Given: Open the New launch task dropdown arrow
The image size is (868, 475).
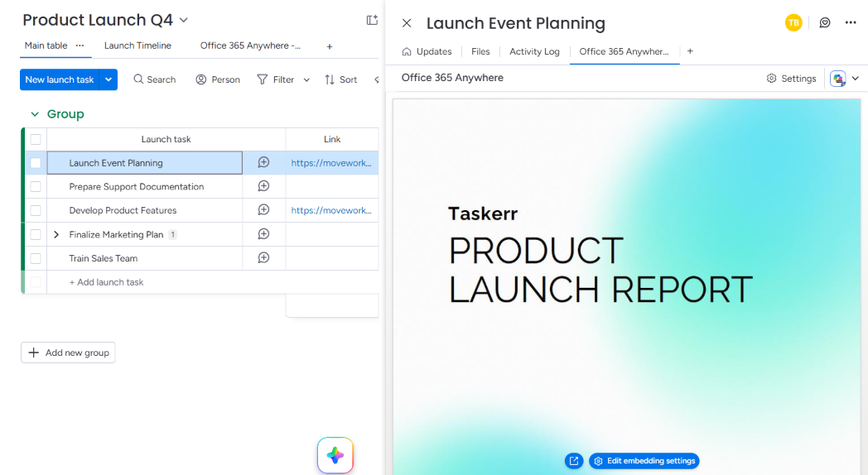Looking at the screenshot, I should click(x=108, y=79).
